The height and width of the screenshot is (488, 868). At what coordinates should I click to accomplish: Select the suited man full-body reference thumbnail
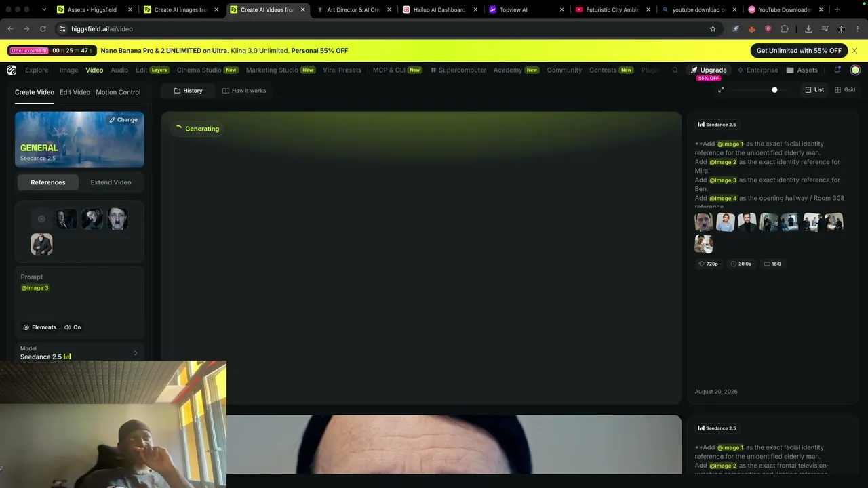[x=41, y=244]
